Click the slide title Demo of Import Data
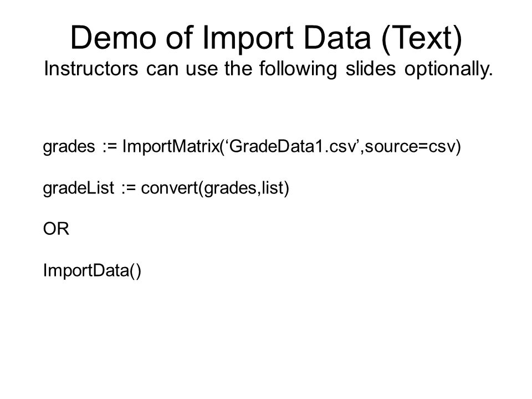532x399 pixels. pyautogui.click(x=266, y=38)
